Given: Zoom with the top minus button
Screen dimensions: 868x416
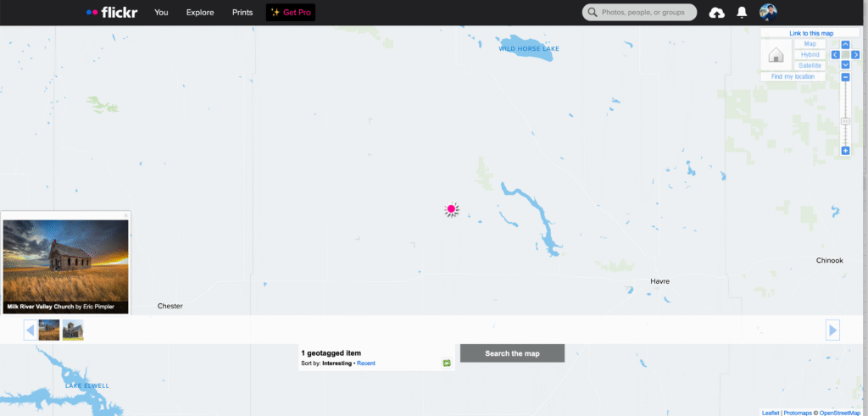Looking at the screenshot, I should pos(845,77).
